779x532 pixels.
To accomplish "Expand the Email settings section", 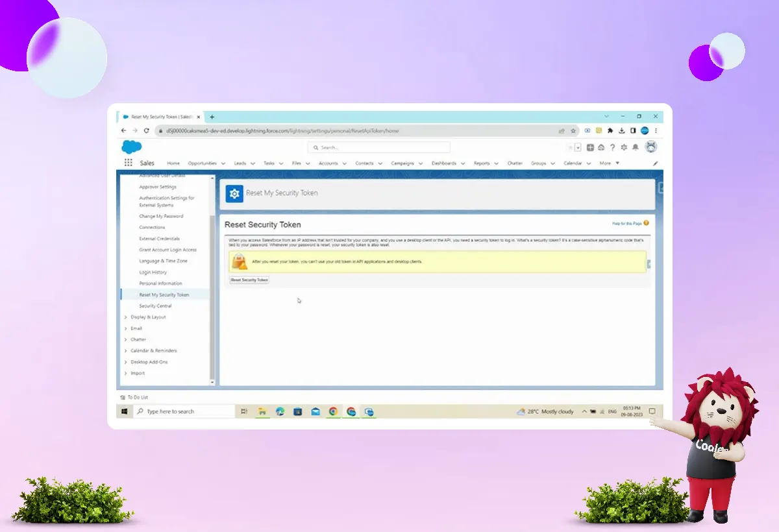I will (126, 328).
